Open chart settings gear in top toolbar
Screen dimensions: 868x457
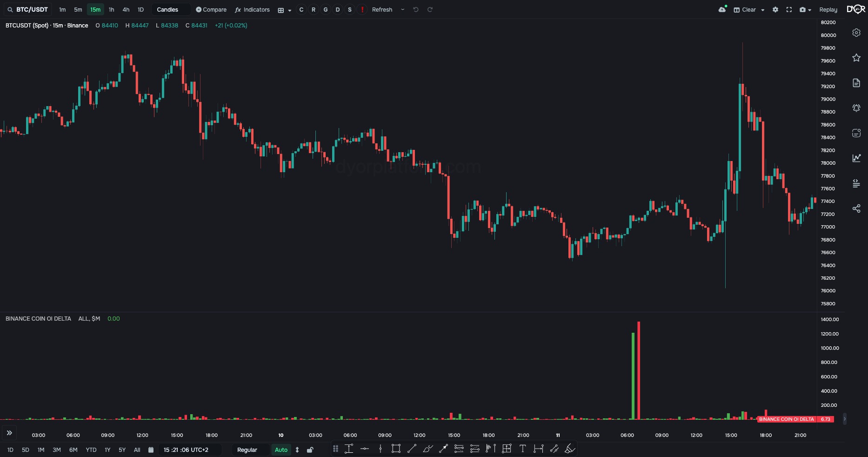pos(775,9)
